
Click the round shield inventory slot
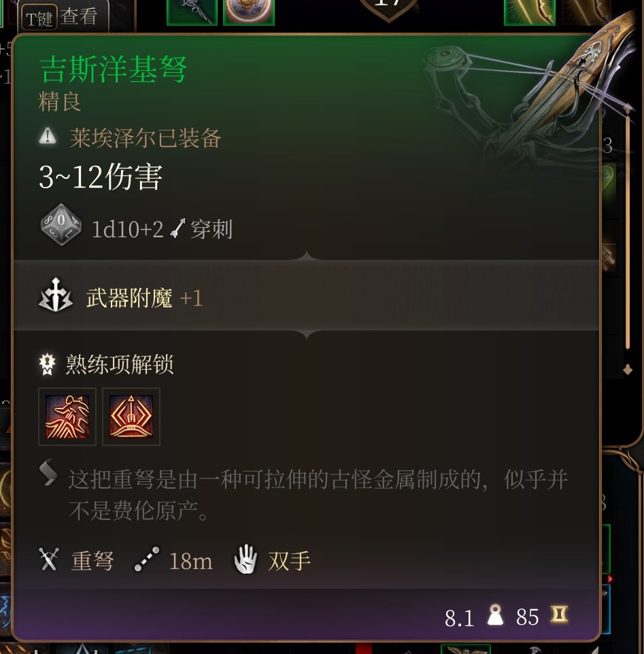click(249, 12)
